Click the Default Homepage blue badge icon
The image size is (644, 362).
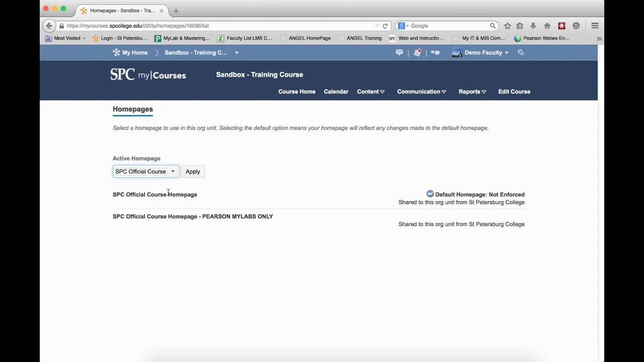(x=430, y=194)
